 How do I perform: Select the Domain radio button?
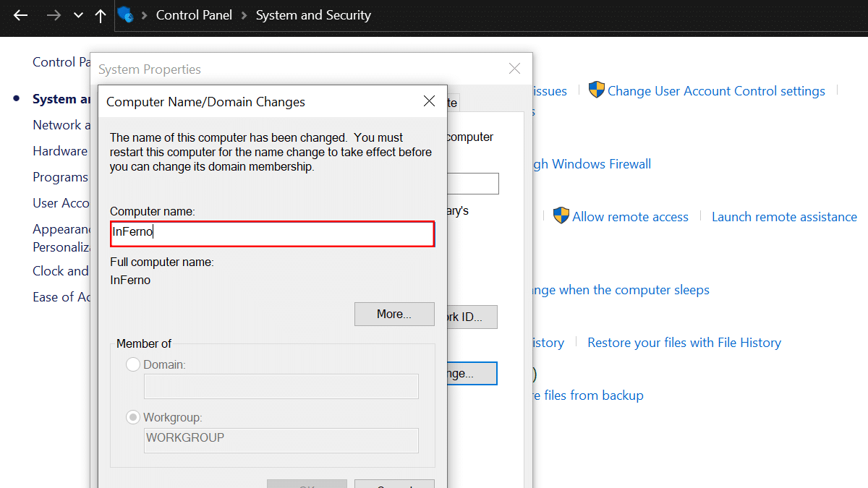coord(133,365)
